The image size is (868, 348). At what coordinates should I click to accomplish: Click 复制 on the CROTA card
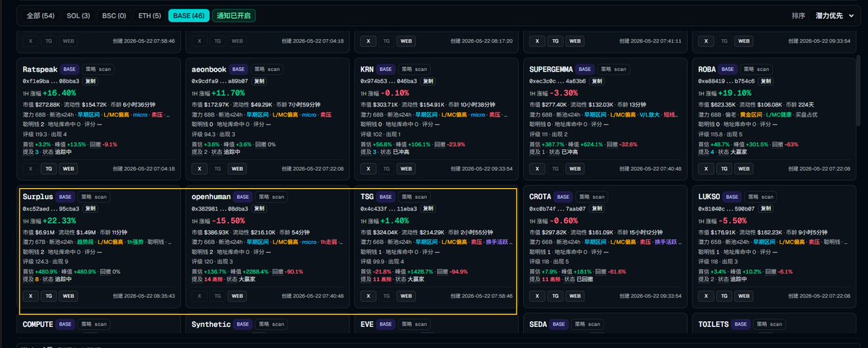point(597,208)
